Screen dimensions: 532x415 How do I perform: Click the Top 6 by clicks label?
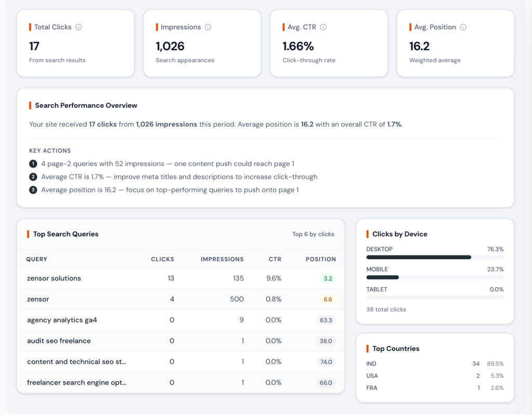[313, 234]
